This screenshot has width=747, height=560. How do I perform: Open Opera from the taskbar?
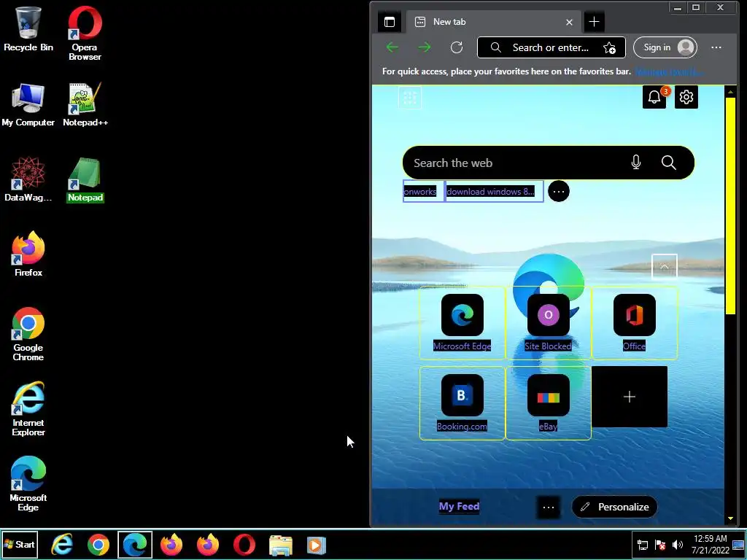(x=244, y=544)
